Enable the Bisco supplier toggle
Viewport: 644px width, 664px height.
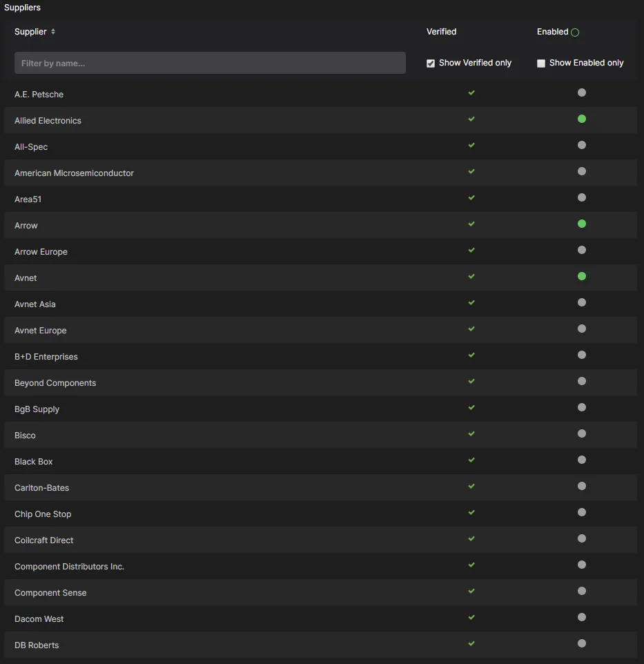tap(582, 434)
